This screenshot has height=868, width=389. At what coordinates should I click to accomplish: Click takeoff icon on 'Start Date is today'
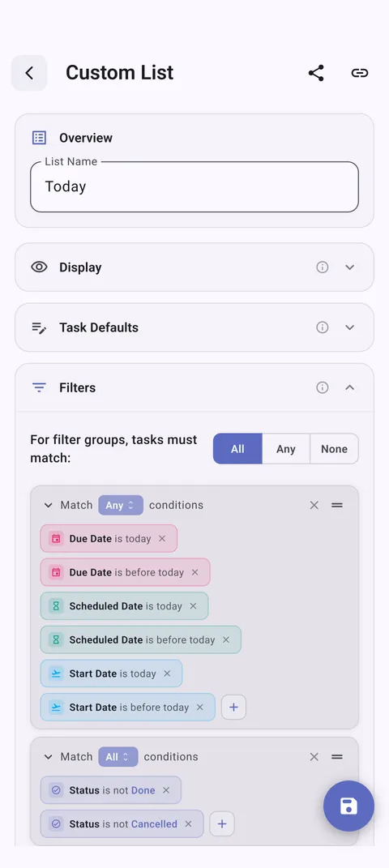click(55, 673)
